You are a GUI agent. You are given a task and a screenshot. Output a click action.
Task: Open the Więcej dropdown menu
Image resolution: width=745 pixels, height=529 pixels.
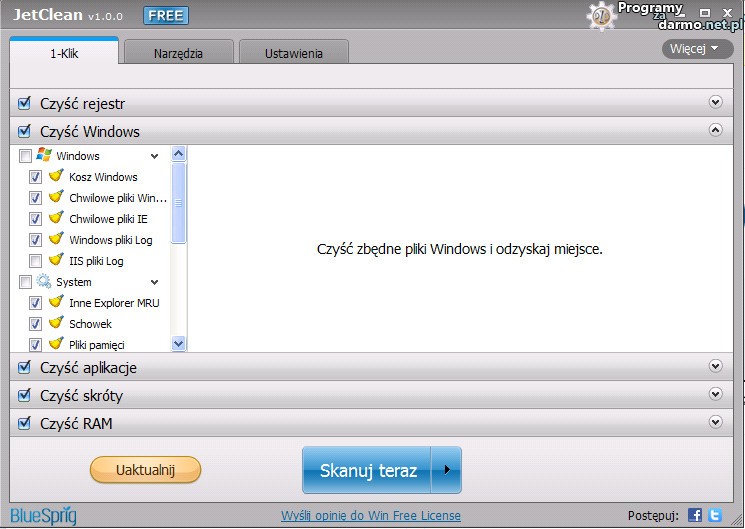tap(697, 48)
